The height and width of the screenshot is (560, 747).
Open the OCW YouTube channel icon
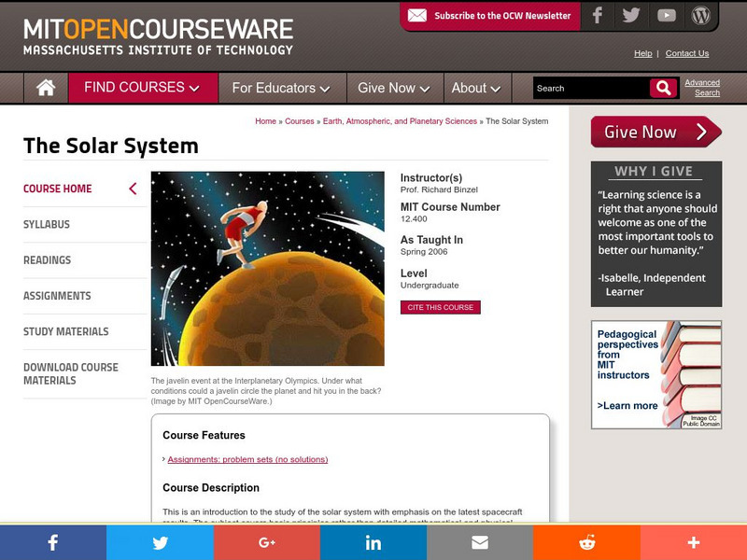coord(666,15)
